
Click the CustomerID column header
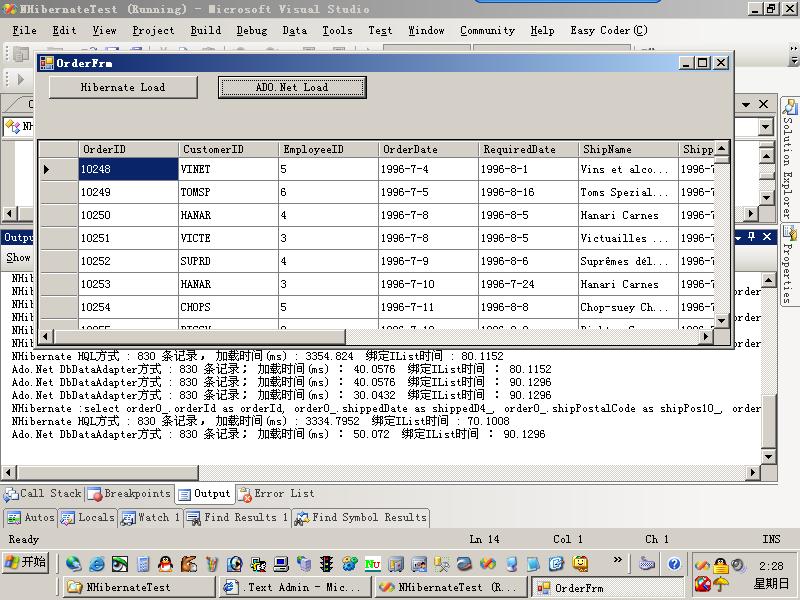tap(228, 149)
